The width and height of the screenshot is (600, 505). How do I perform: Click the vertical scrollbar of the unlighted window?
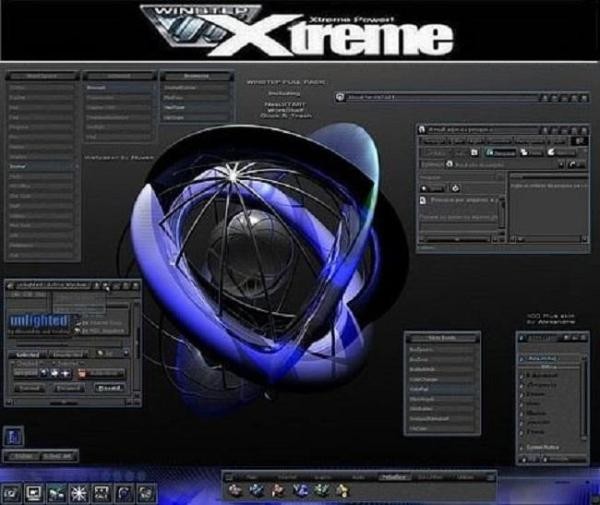pyautogui.click(x=137, y=347)
